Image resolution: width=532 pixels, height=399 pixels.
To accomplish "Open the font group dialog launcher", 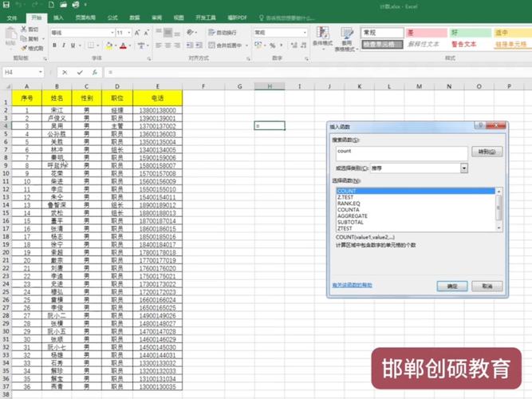I will coord(149,59).
